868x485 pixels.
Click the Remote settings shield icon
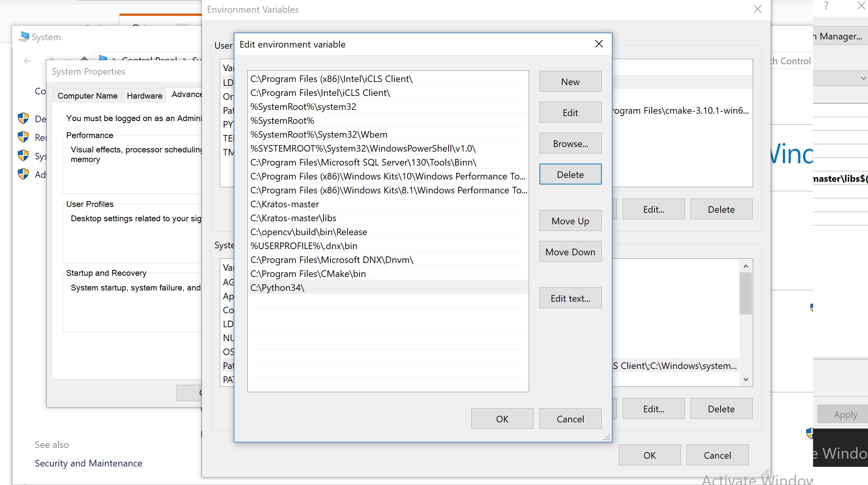click(23, 137)
